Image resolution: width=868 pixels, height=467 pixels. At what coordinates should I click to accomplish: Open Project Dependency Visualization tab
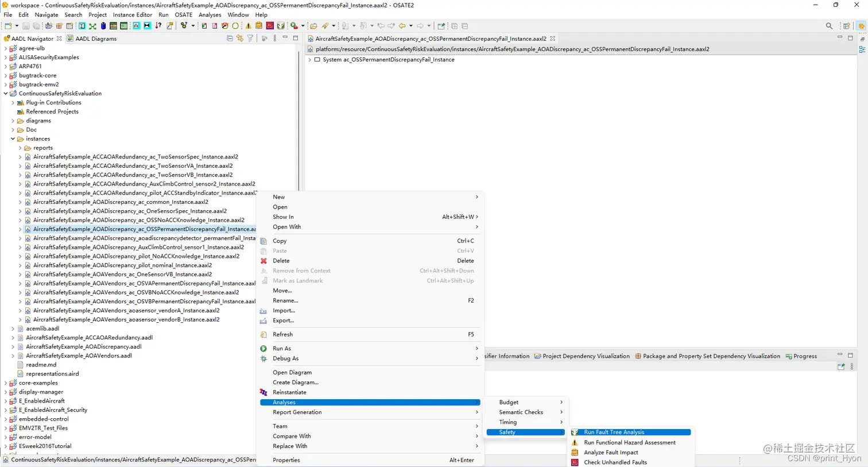582,356
